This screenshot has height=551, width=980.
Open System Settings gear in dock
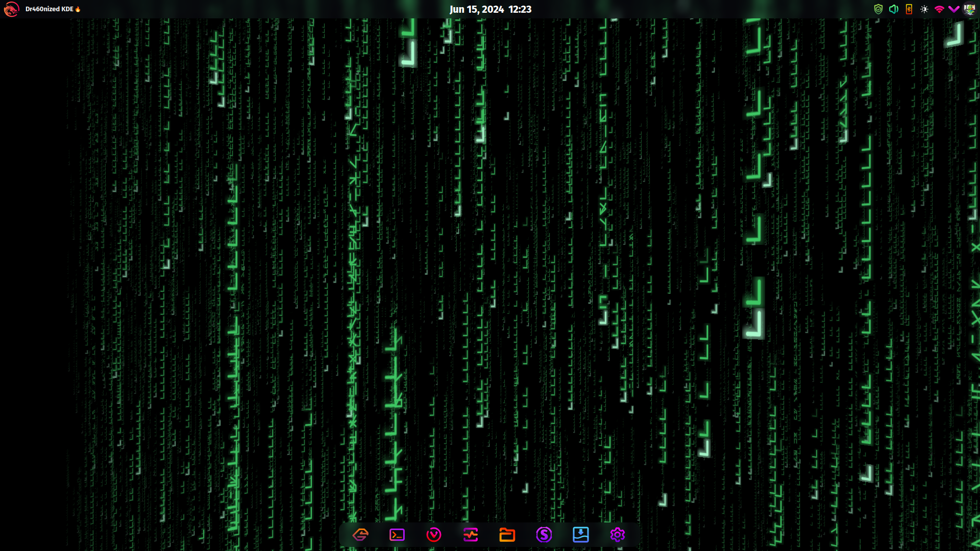pyautogui.click(x=618, y=535)
